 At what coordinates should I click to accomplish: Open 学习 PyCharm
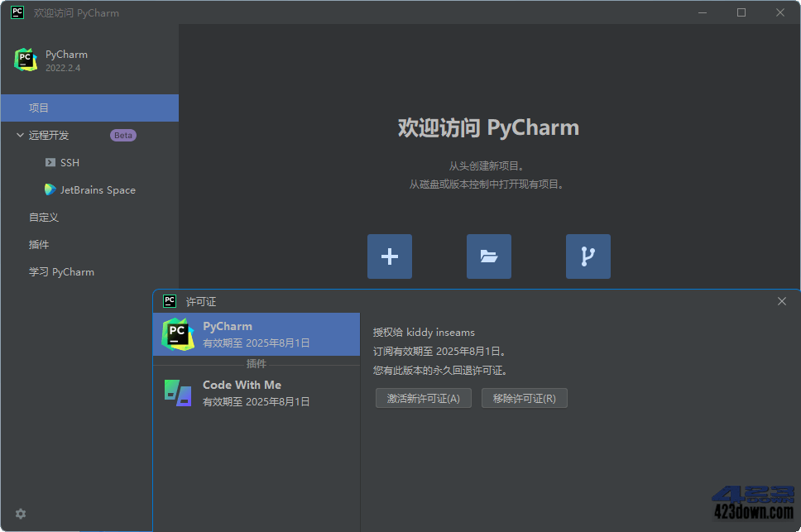pos(61,271)
